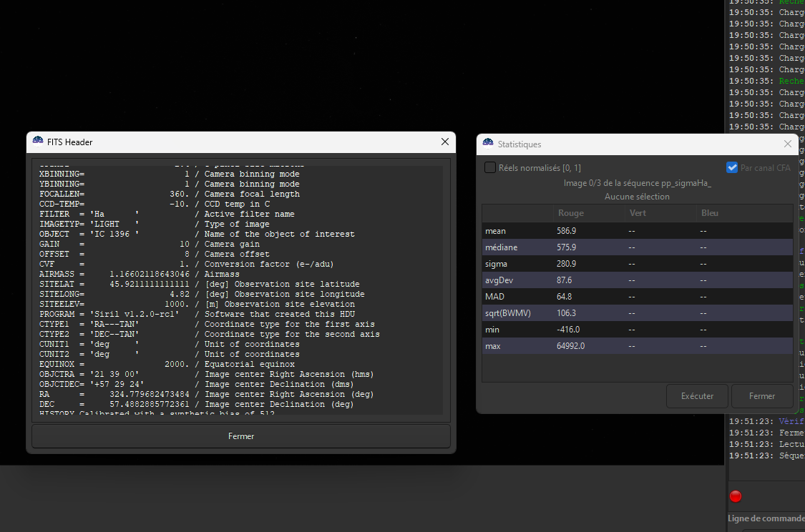This screenshot has width=805, height=532.
Task: Close the Statistiques window
Action: 788,144
